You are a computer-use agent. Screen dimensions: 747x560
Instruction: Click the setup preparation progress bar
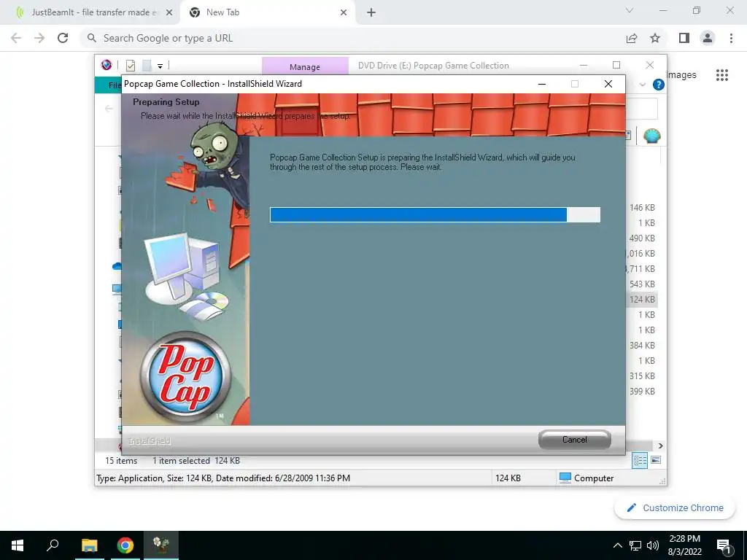pos(435,215)
